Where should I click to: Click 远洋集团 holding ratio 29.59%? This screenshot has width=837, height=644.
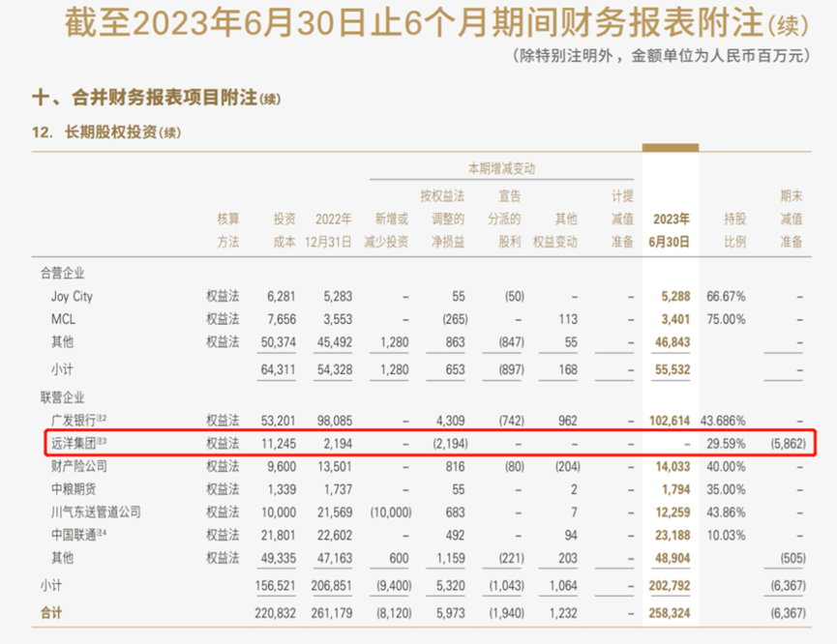[726, 444]
